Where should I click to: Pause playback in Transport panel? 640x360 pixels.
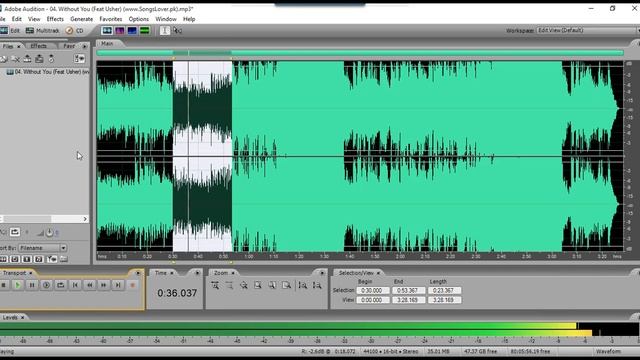(32, 285)
